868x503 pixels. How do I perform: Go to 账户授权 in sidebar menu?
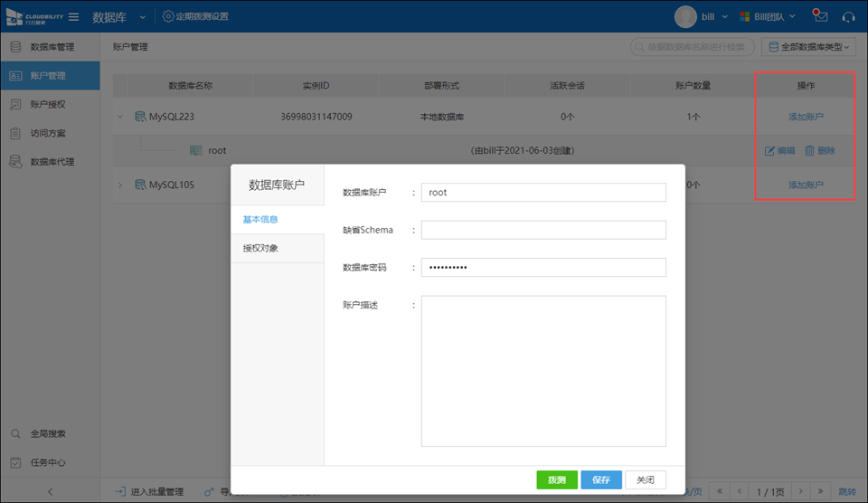pyautogui.click(x=47, y=104)
